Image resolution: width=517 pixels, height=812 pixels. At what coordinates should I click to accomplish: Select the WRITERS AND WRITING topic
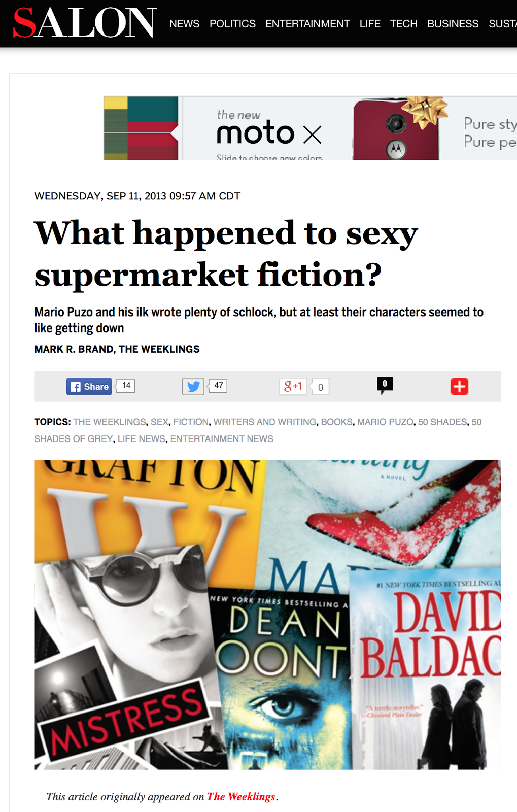pos(264,422)
